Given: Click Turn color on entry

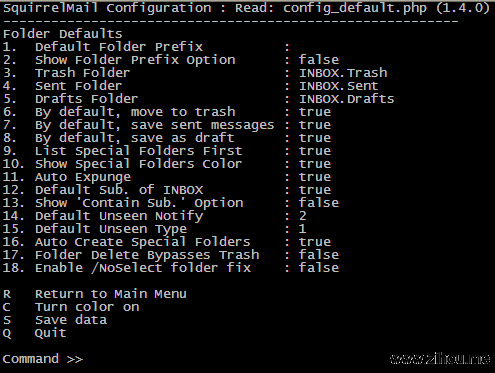Looking at the screenshot, I should pos(71,307).
